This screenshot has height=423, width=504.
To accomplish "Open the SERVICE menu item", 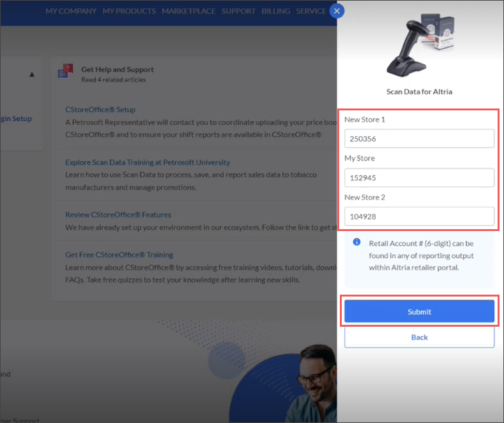I will pos(311,11).
